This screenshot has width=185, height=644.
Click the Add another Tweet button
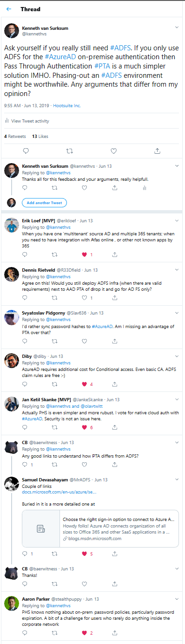(x=46, y=203)
